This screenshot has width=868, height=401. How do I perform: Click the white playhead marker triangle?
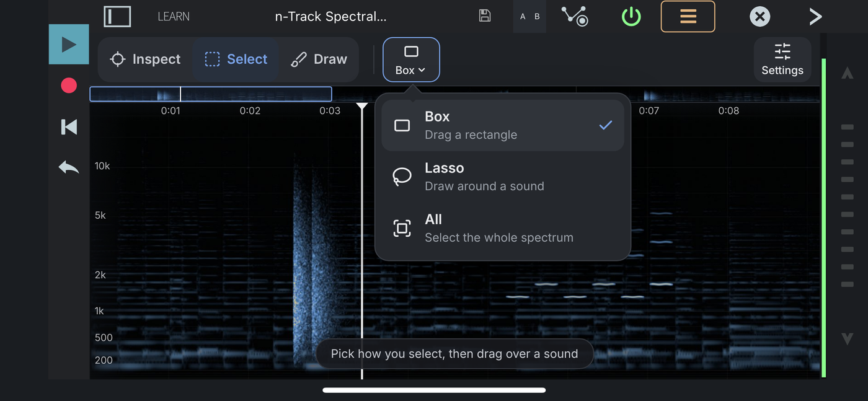(362, 107)
